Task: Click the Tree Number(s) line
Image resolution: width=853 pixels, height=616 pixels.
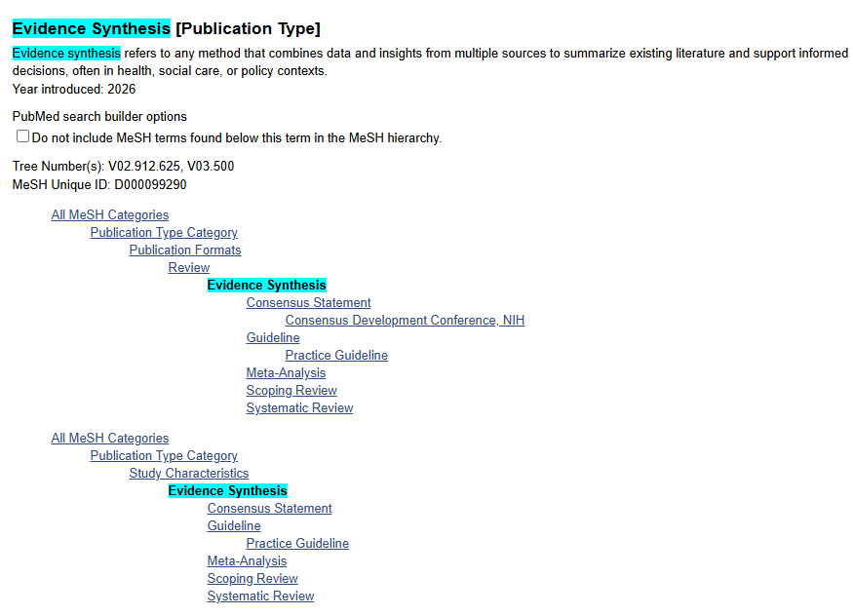Action: (x=124, y=166)
